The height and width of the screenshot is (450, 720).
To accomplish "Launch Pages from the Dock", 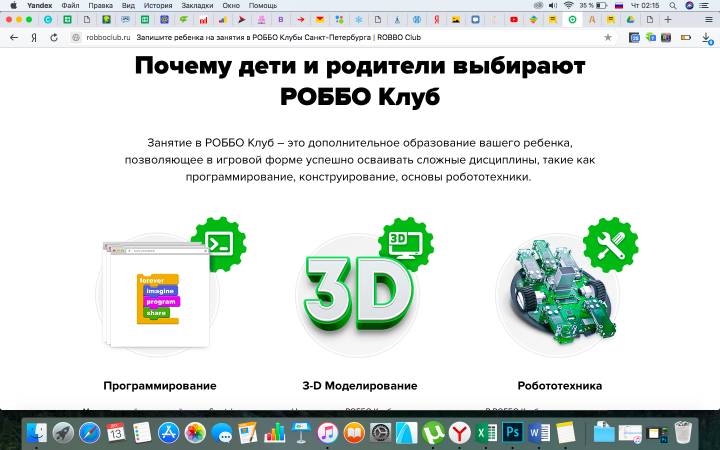I will click(248, 433).
